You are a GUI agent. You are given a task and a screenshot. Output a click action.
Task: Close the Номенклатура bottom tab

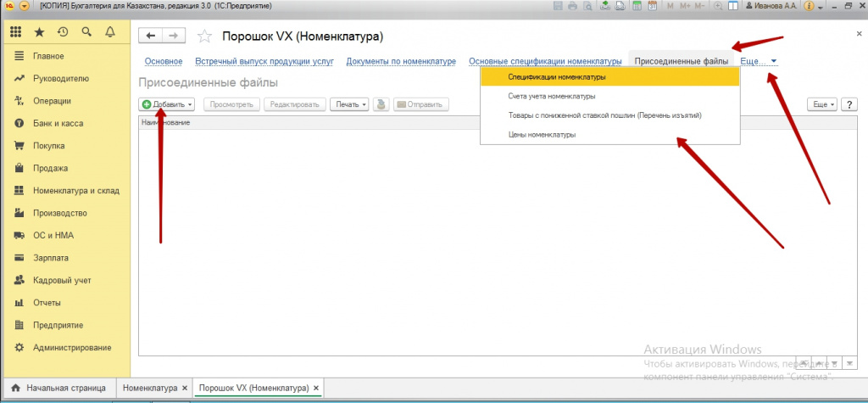(185, 388)
